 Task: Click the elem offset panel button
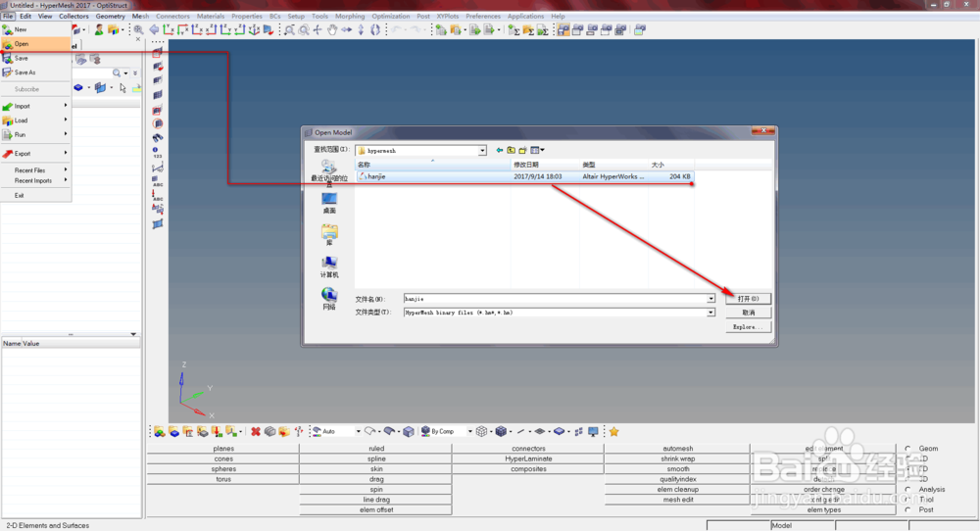click(x=375, y=509)
